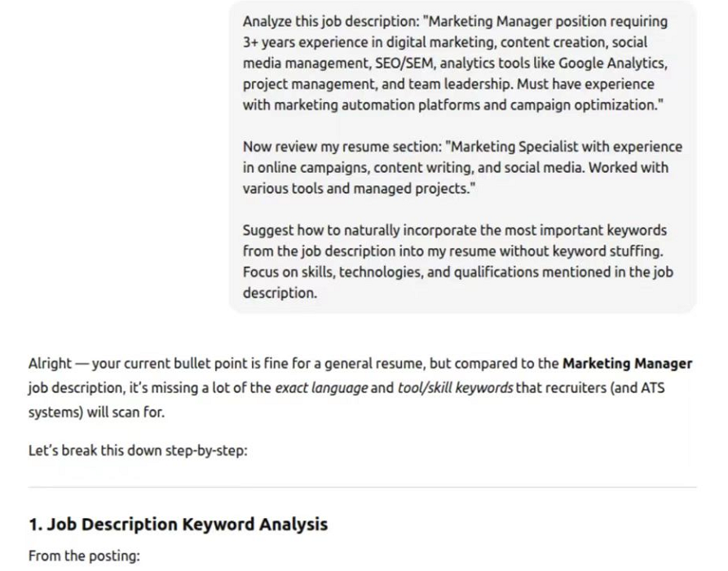
Task: Click the word 'Alright' starting the reply
Action: coord(51,363)
